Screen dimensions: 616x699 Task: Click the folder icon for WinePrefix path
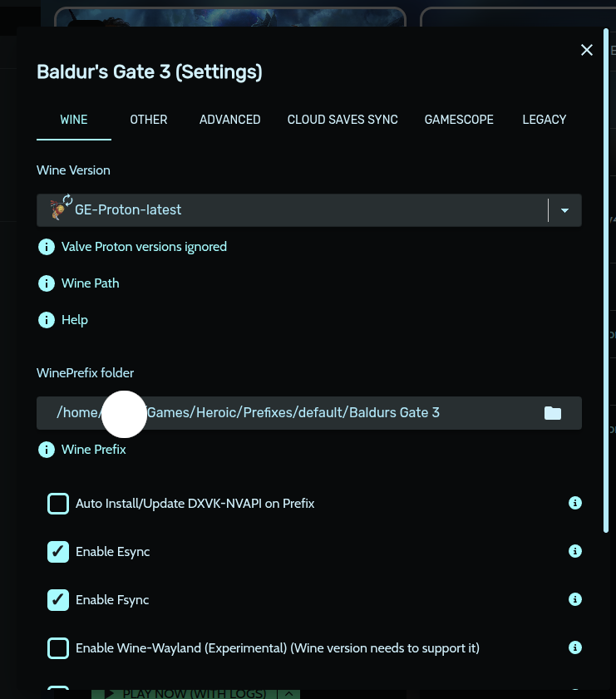click(x=553, y=413)
